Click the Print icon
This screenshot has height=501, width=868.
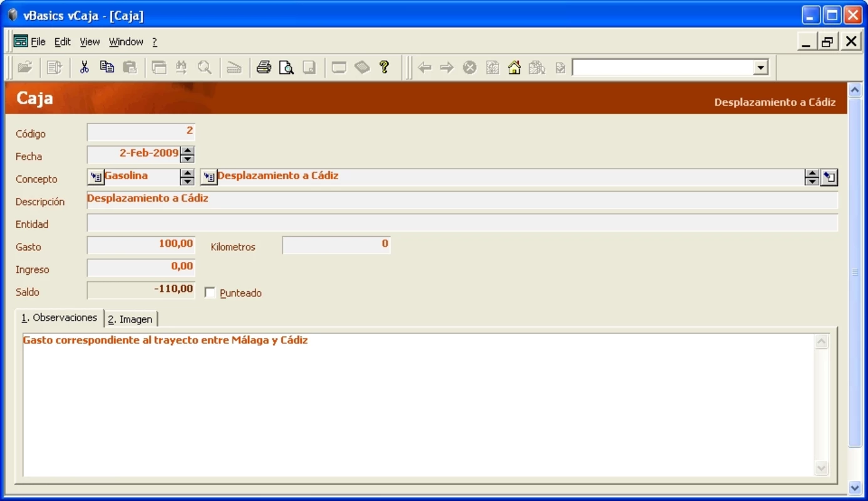pyautogui.click(x=264, y=67)
